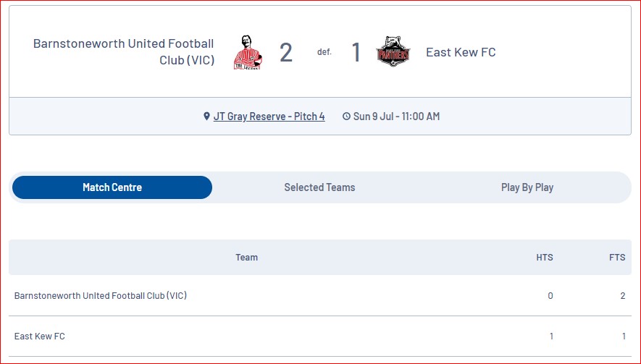Click the FTS column header
Viewport: 641px width, 364px height.
point(617,258)
